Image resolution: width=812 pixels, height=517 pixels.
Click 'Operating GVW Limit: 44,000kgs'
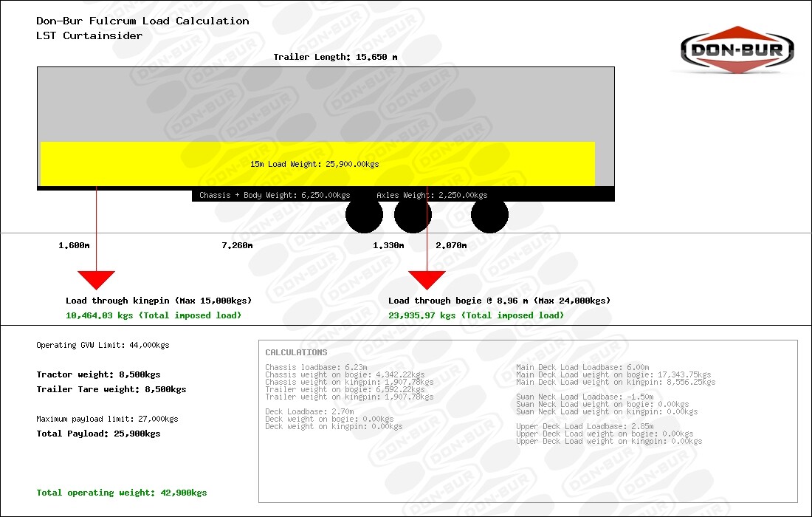click(103, 345)
